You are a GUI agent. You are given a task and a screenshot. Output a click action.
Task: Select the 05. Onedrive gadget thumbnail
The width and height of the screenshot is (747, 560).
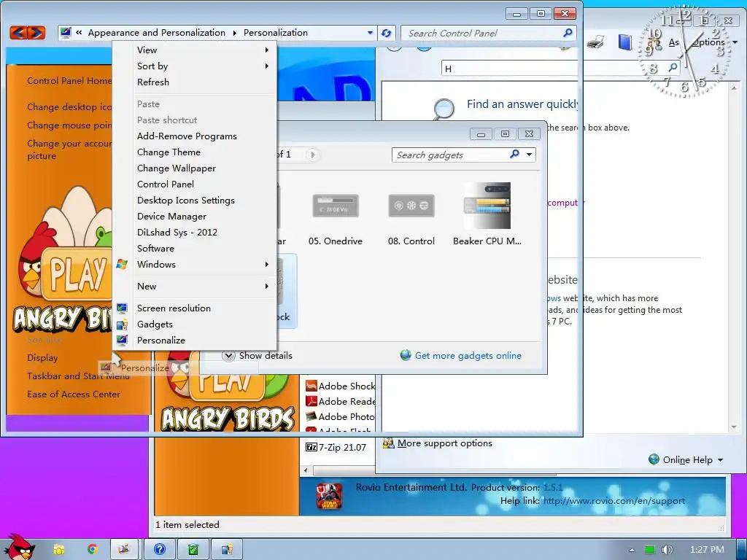(x=336, y=206)
